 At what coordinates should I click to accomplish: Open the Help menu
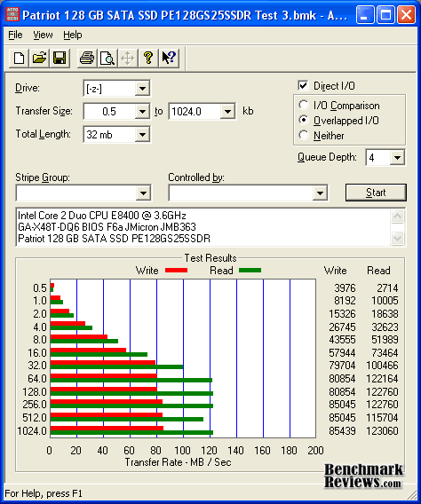click(x=72, y=35)
